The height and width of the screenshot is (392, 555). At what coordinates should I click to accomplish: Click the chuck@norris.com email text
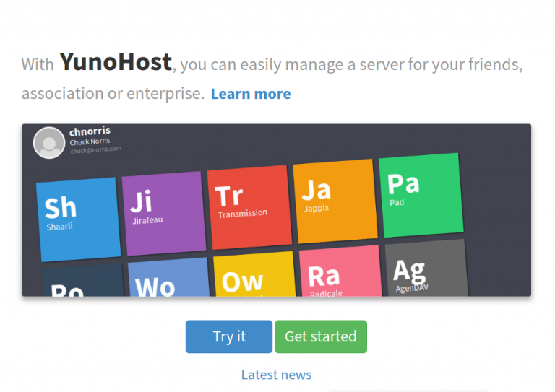(x=96, y=150)
